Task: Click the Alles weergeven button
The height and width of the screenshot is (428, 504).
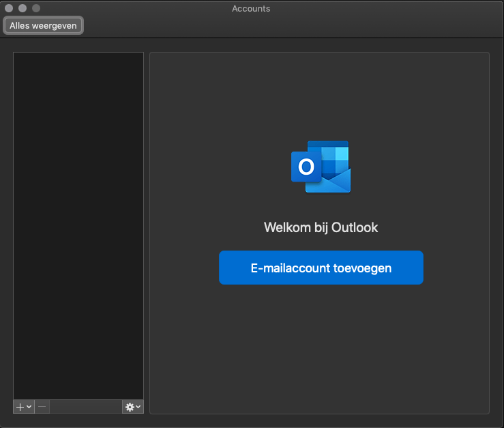Action: [43, 25]
